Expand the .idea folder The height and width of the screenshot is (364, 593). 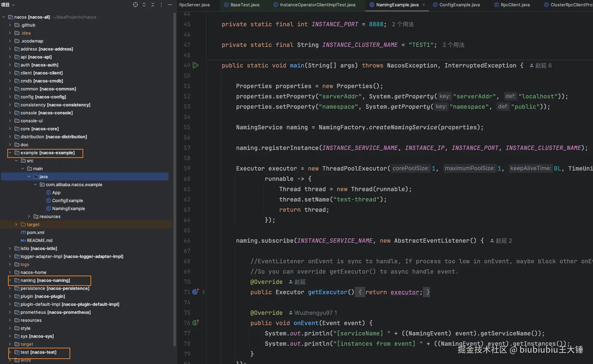[10, 33]
